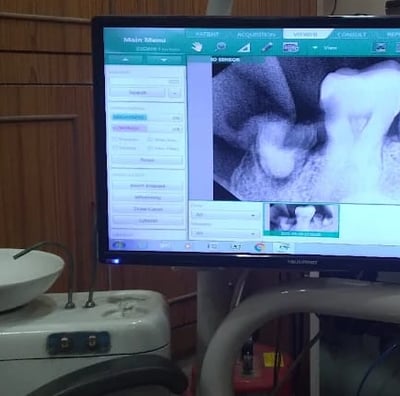This screenshot has height=396, width=400.
Task: Open the upper All dropdown below image
Action: [x=225, y=215]
